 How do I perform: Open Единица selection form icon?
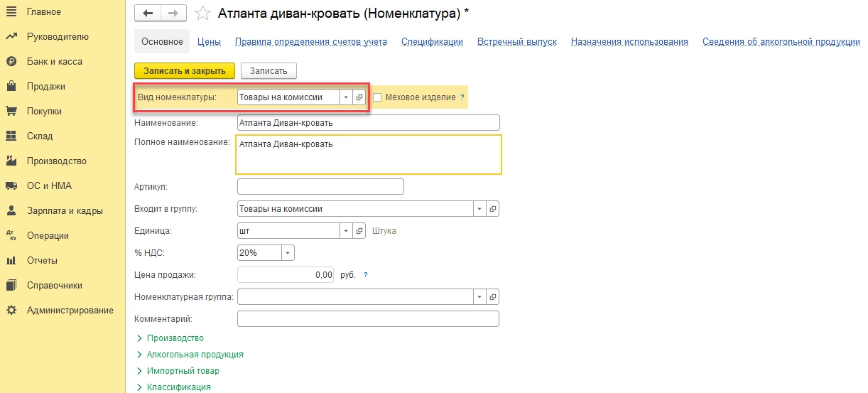tap(359, 231)
